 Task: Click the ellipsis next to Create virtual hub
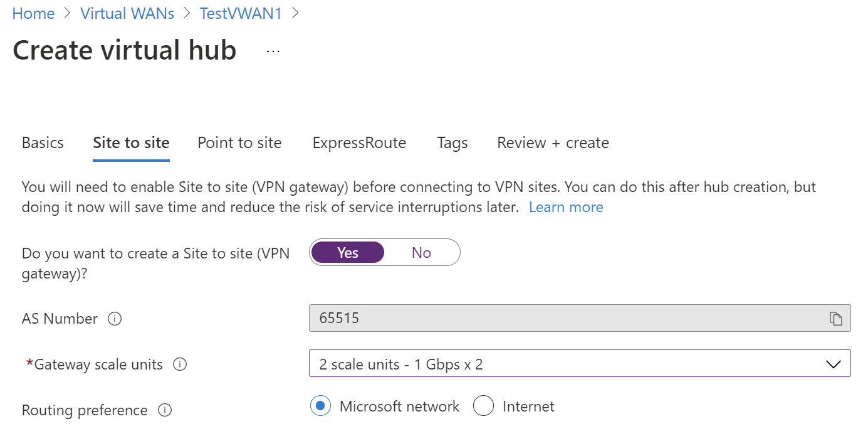tap(273, 51)
